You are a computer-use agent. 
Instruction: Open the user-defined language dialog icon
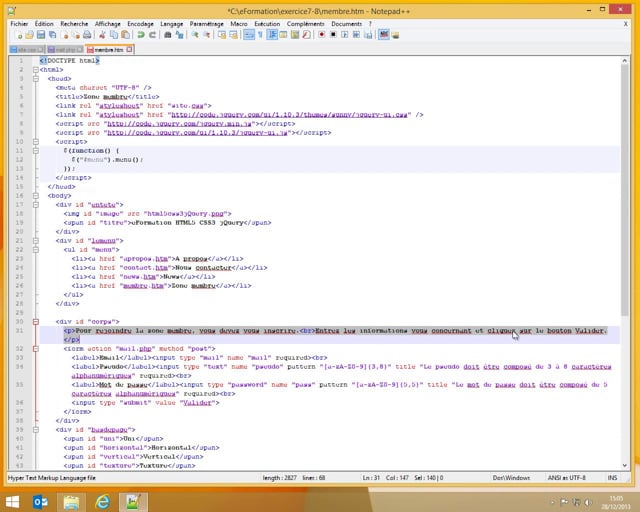(x=283, y=35)
